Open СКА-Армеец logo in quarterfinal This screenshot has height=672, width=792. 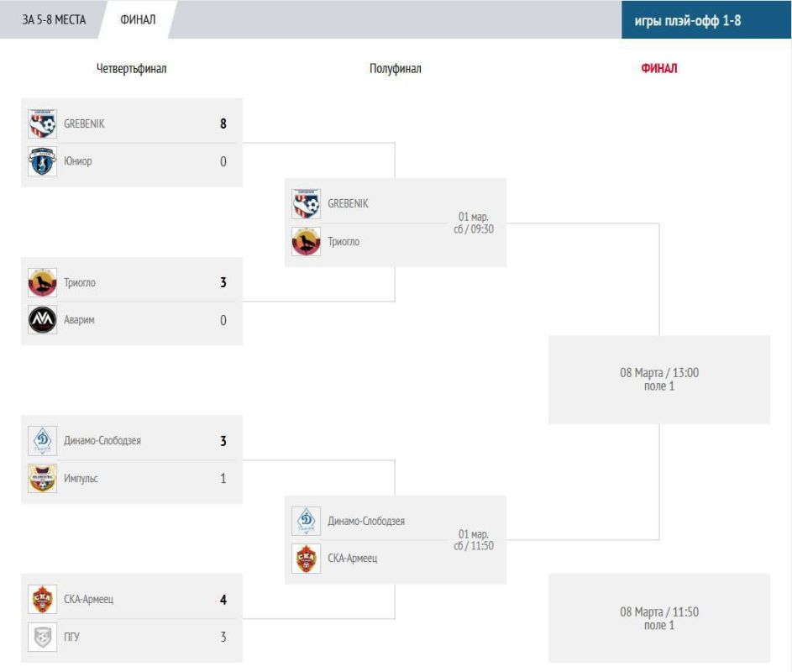[43, 599]
